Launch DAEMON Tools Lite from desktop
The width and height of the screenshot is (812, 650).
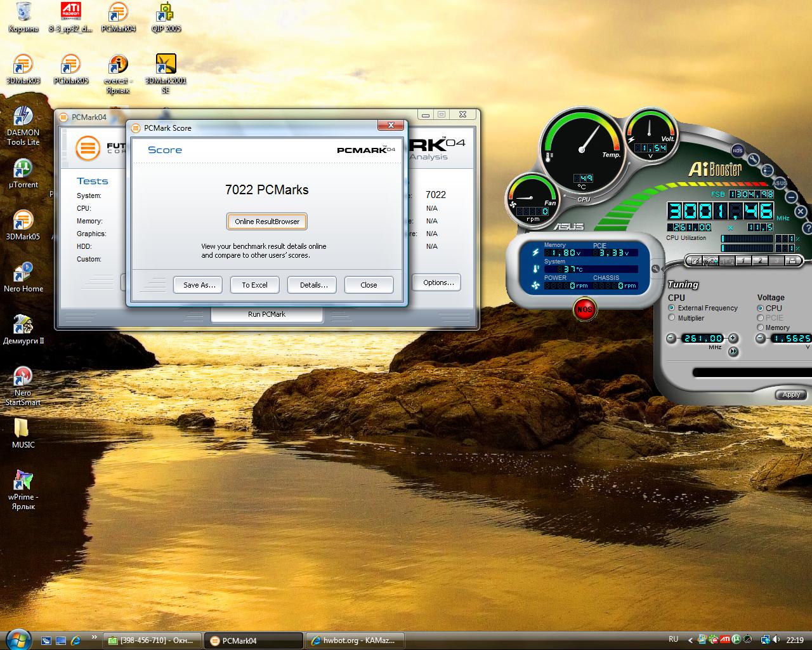tap(23, 126)
